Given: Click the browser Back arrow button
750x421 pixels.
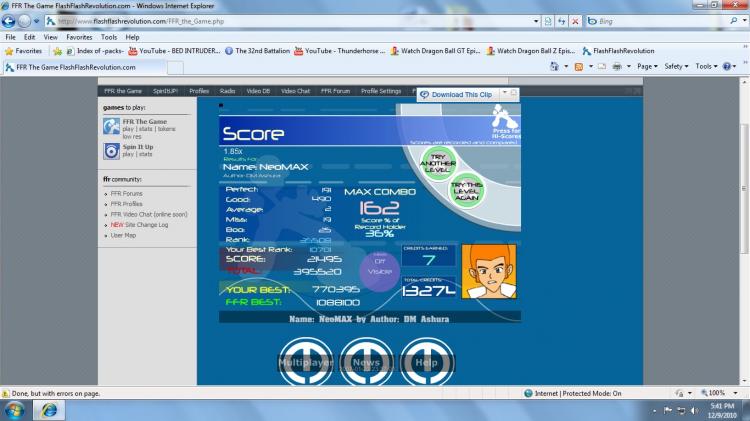Looking at the screenshot, I should [8, 21].
